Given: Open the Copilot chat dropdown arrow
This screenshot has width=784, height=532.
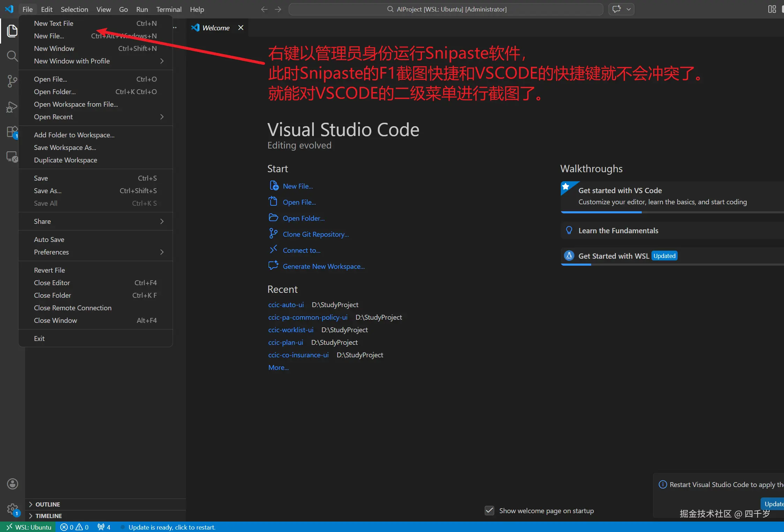Looking at the screenshot, I should (x=628, y=9).
